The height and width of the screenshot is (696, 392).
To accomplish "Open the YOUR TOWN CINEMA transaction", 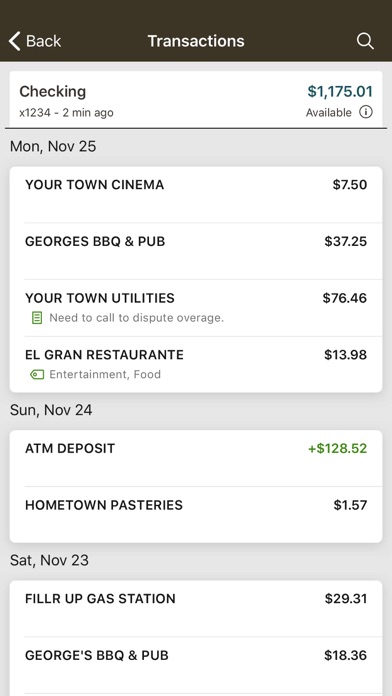I will 196,194.
